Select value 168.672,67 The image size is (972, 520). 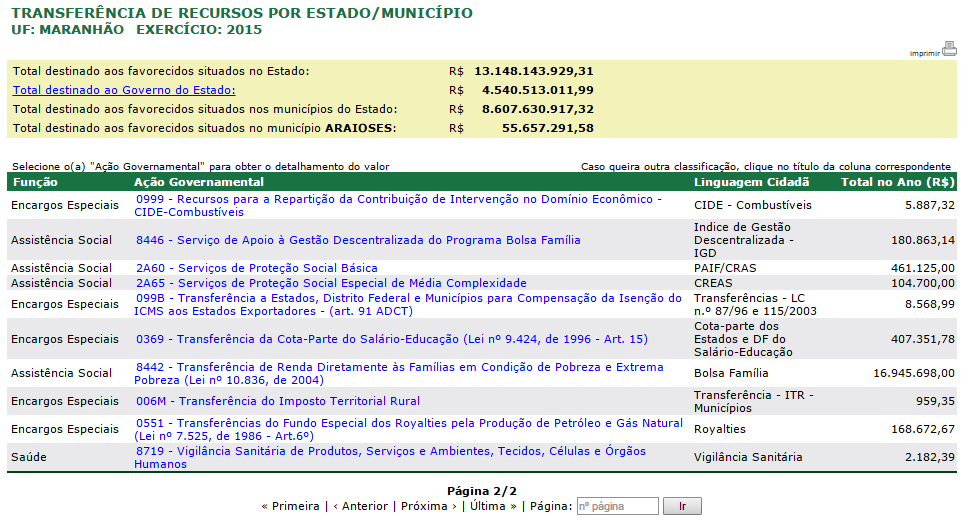tap(923, 429)
